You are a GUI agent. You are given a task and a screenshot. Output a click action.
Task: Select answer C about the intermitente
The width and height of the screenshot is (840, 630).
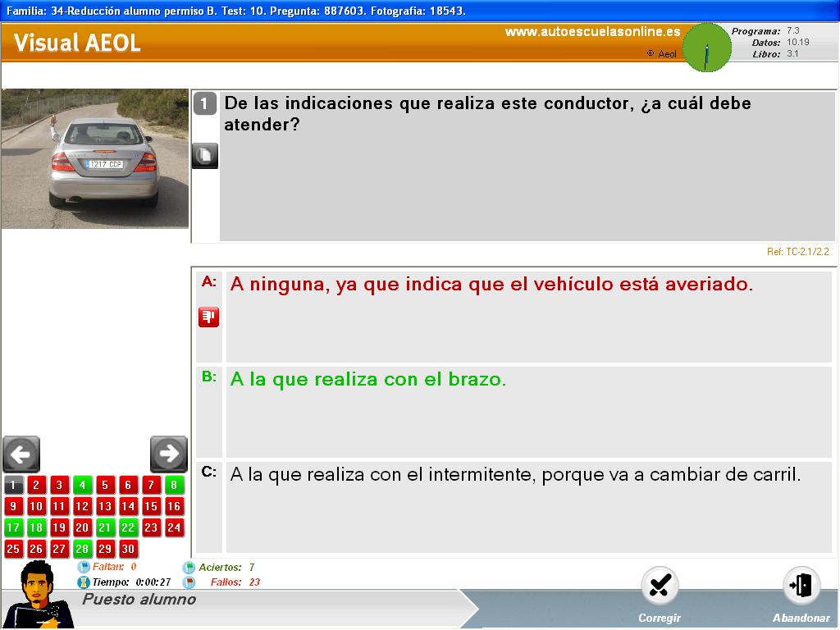[x=515, y=474]
